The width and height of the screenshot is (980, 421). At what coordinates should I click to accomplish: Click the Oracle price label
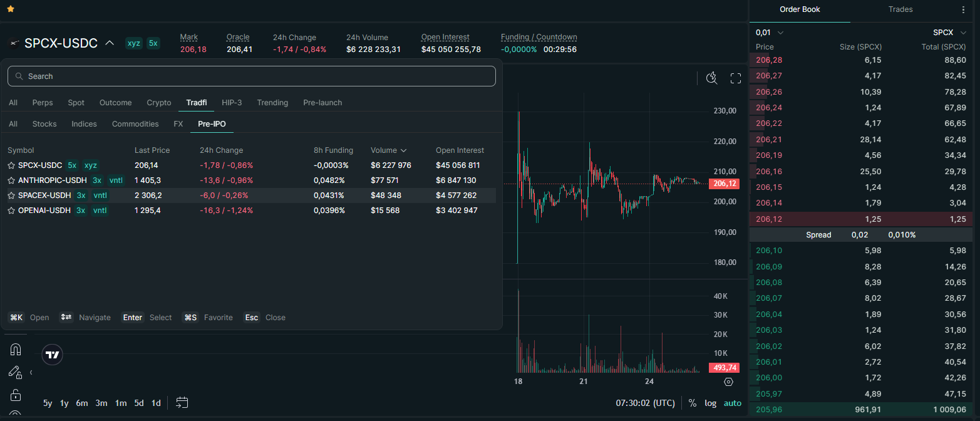coord(238,37)
